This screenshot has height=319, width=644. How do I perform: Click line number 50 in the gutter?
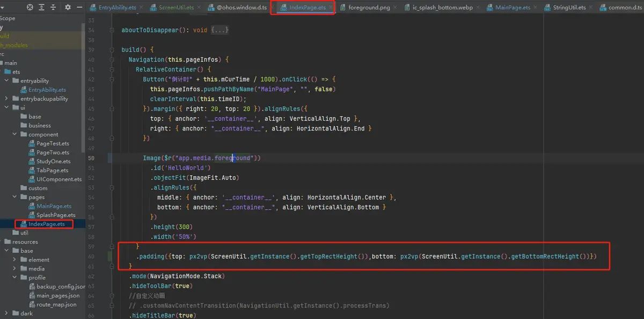click(x=91, y=158)
